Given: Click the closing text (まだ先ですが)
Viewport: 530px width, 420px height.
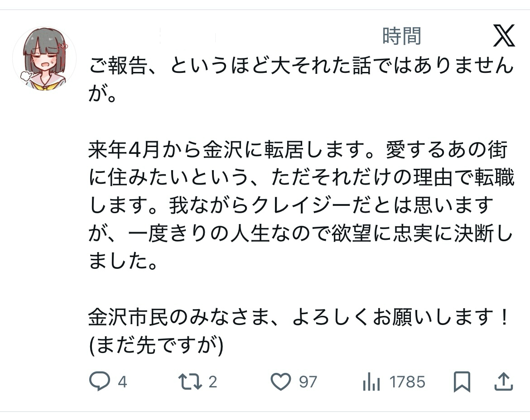Looking at the screenshot, I should [156, 346].
